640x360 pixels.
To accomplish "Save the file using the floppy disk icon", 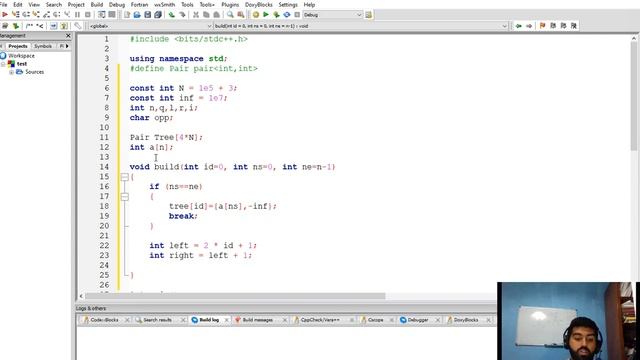I will tap(148, 15).
